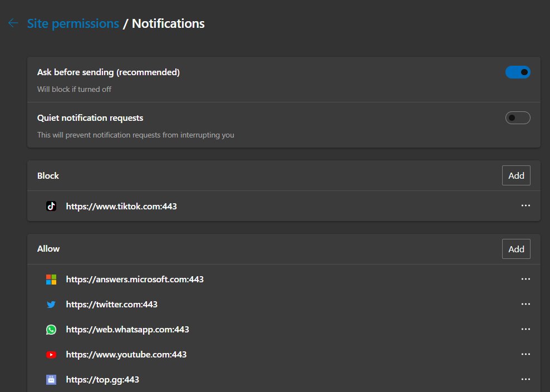Click the Block section heading
This screenshot has height=392, width=550.
coord(48,176)
